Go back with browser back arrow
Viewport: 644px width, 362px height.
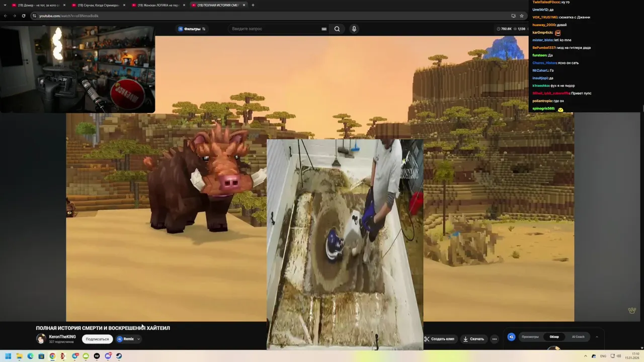pos(5,16)
